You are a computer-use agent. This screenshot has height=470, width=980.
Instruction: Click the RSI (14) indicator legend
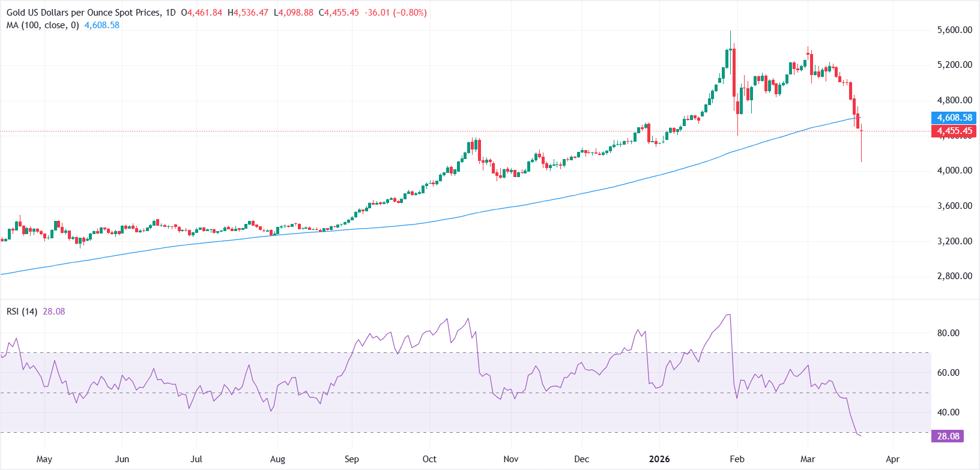point(22,312)
